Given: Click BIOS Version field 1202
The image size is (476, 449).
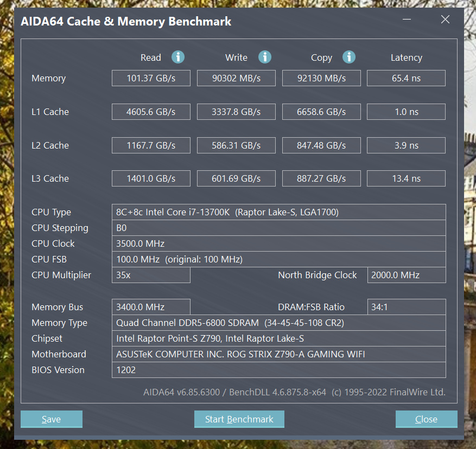Looking at the screenshot, I should [278, 370].
